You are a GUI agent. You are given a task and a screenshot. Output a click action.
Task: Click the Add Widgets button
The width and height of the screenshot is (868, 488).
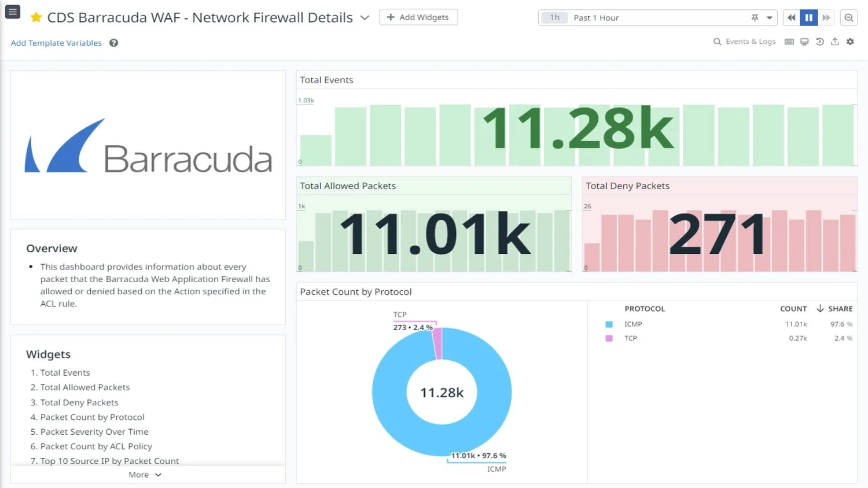coord(418,17)
